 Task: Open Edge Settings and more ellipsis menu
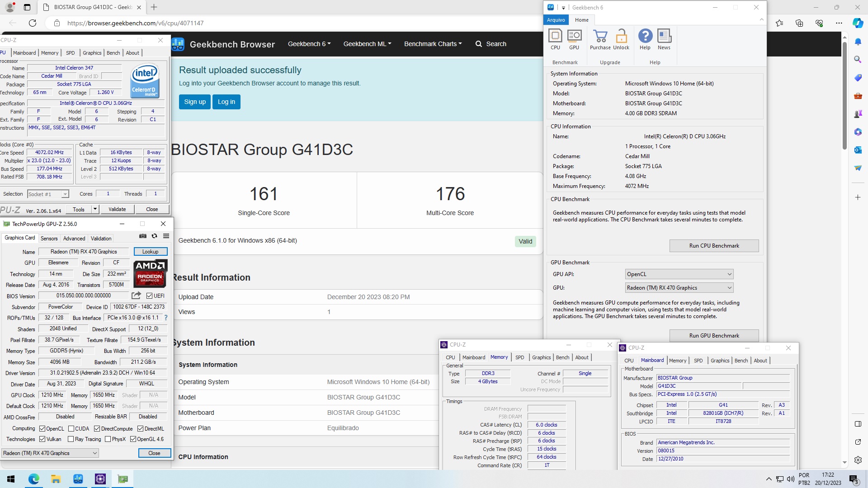point(839,23)
